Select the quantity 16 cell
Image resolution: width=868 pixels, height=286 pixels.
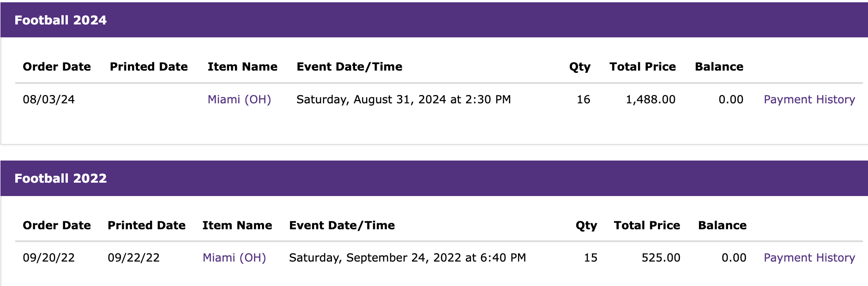[x=584, y=100]
